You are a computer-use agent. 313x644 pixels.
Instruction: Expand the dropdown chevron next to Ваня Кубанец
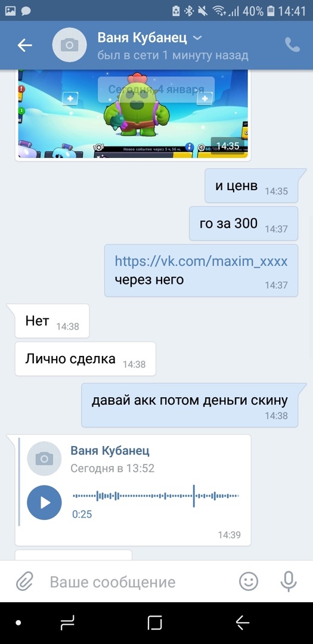point(197,38)
